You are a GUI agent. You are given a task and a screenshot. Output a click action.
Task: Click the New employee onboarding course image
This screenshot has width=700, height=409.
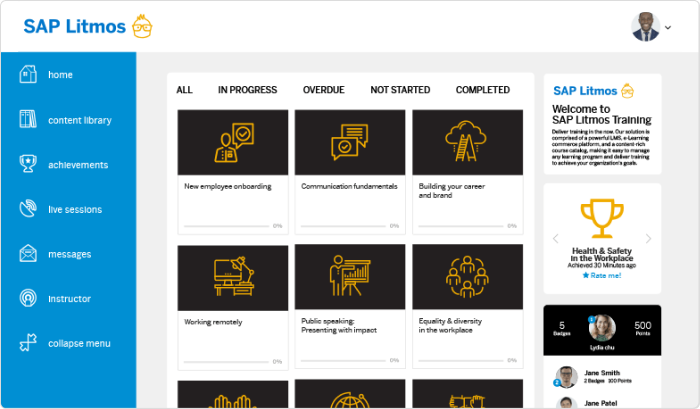click(233, 142)
